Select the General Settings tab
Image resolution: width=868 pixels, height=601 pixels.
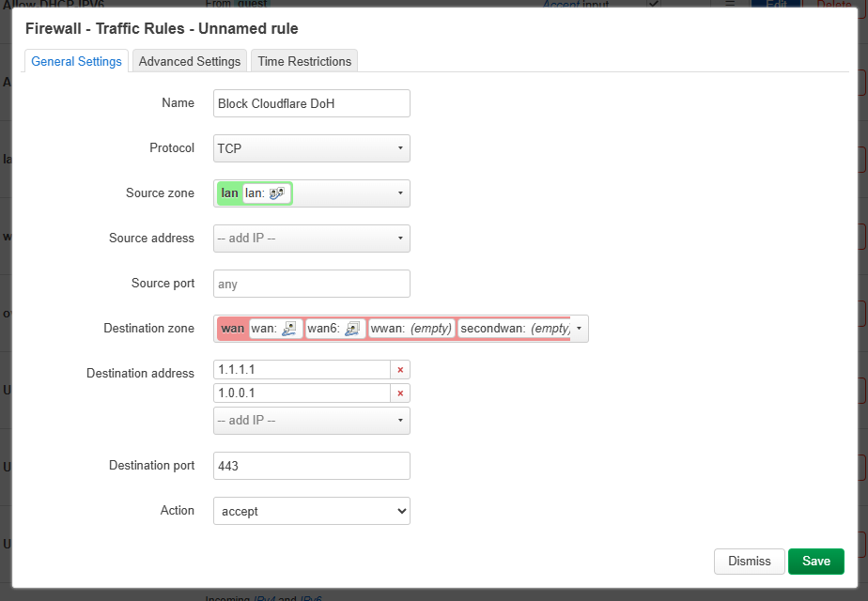coord(76,61)
